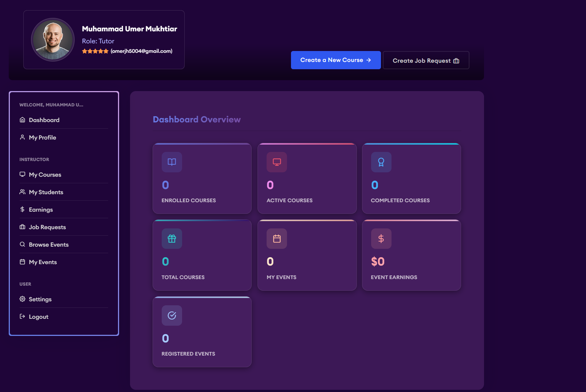
Task: Click the ENROLLED COURSES label
Action: (x=189, y=200)
